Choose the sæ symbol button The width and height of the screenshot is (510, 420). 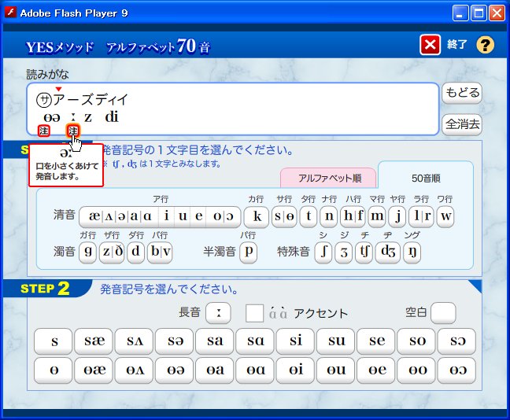(x=94, y=341)
